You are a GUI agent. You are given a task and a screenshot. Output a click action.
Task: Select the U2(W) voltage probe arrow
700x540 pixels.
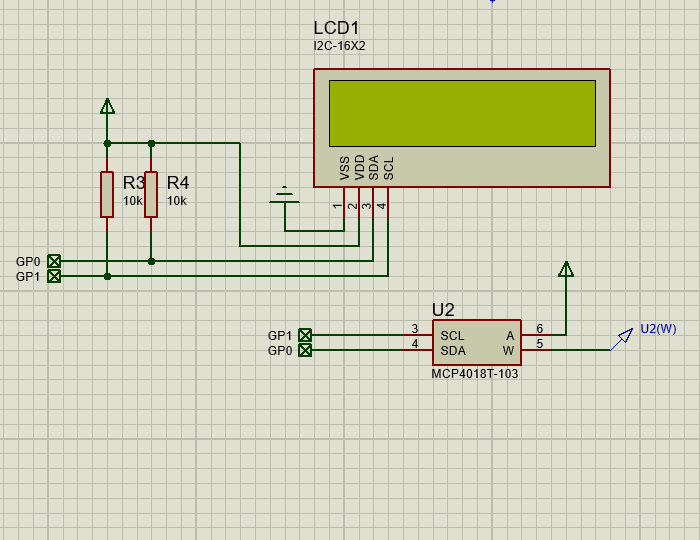[622, 339]
